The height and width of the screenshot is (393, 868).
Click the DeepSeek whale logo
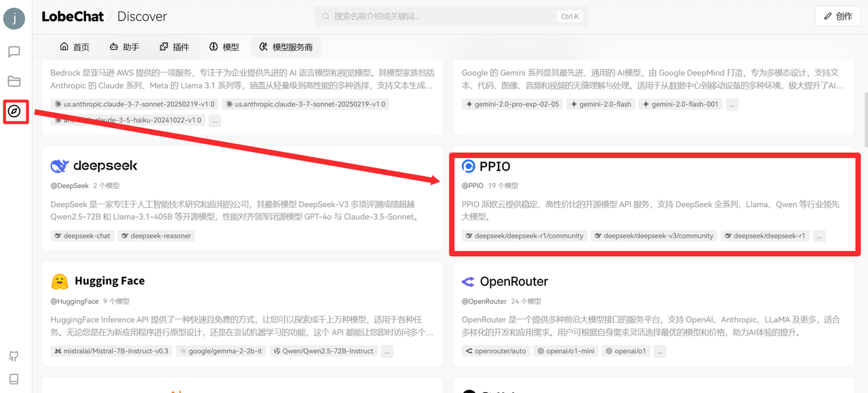(x=60, y=166)
